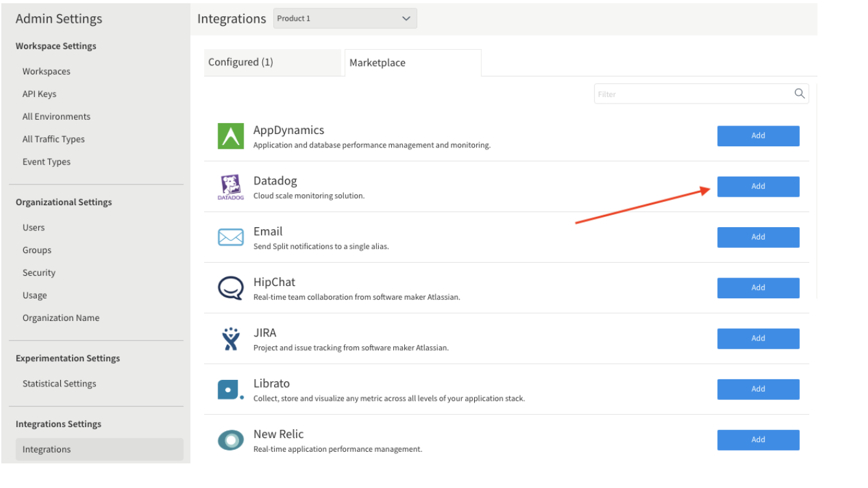
Task: Open the Product 1 workspace dropdown
Action: [345, 18]
